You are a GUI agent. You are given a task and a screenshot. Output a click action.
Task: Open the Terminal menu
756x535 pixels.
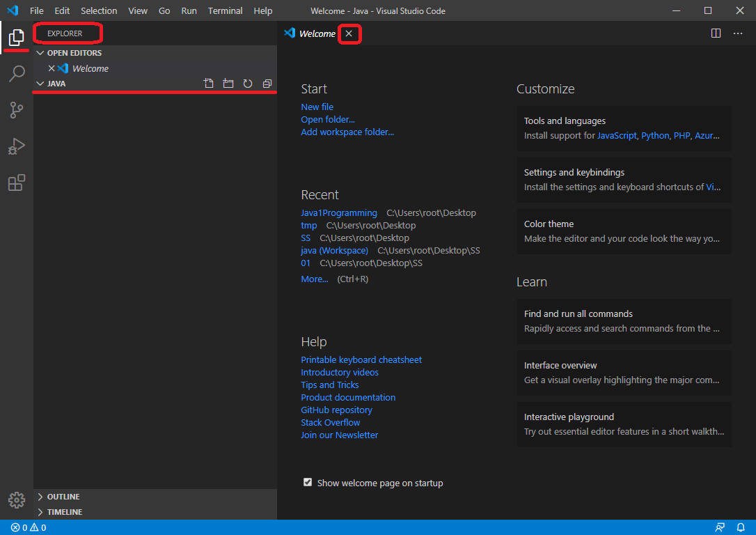click(225, 10)
